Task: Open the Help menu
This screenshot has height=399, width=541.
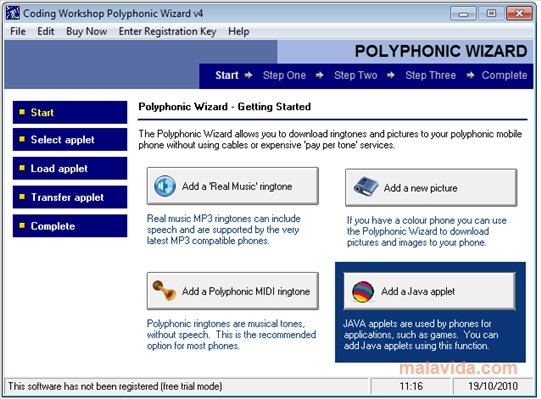Action: [x=238, y=31]
